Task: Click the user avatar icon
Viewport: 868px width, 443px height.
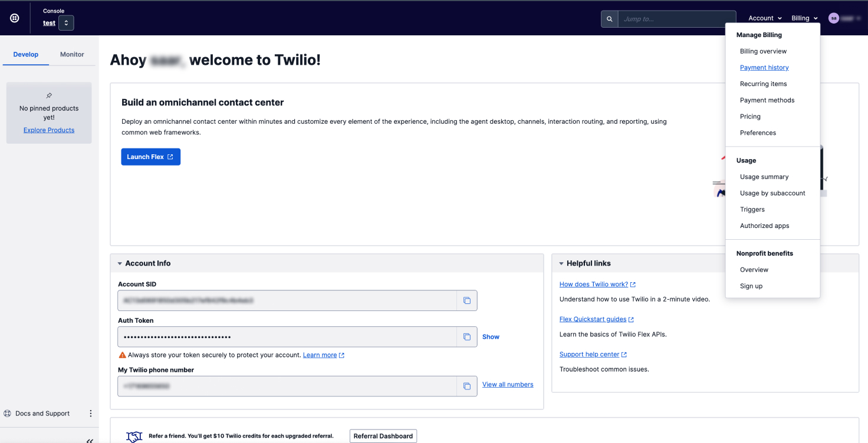Action: [x=834, y=18]
